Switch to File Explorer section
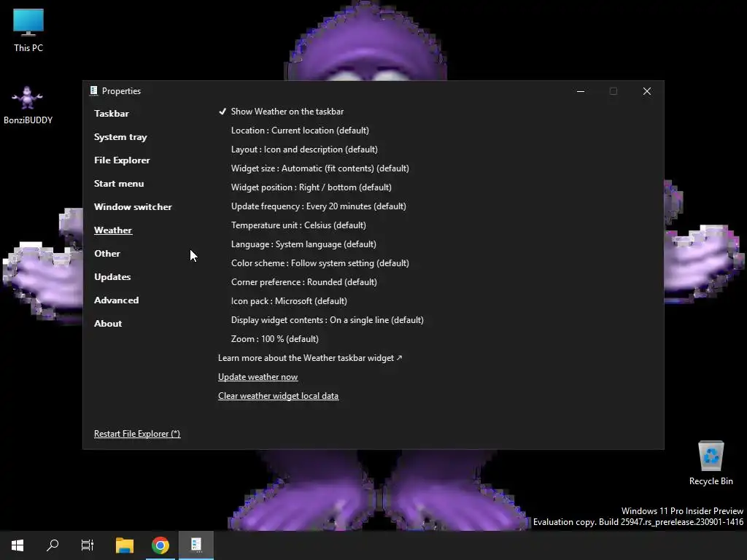 pyautogui.click(x=122, y=160)
